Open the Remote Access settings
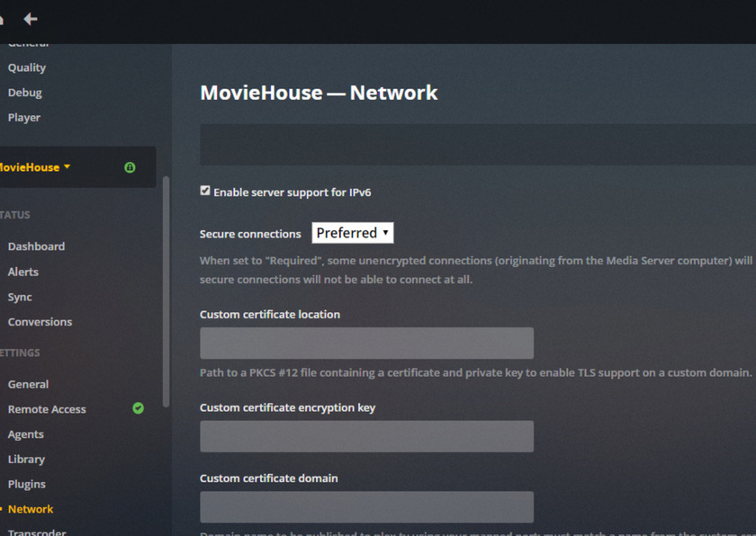This screenshot has height=536, width=756. coord(47,409)
